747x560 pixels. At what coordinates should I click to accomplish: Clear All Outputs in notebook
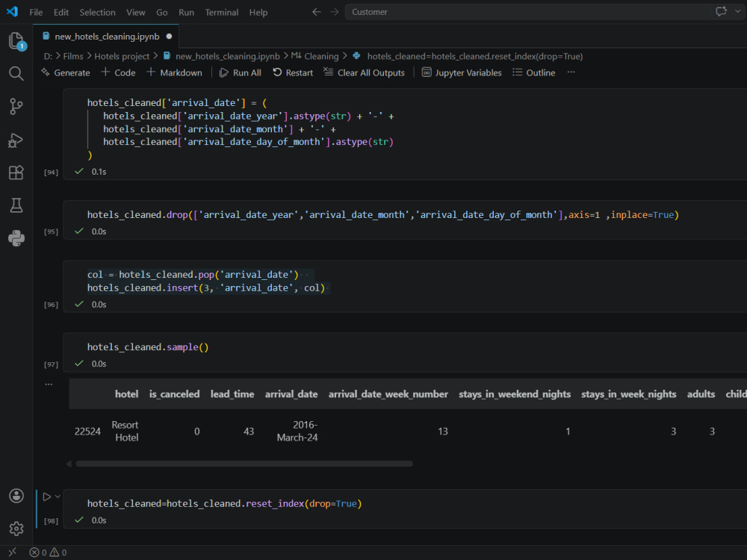click(x=365, y=72)
